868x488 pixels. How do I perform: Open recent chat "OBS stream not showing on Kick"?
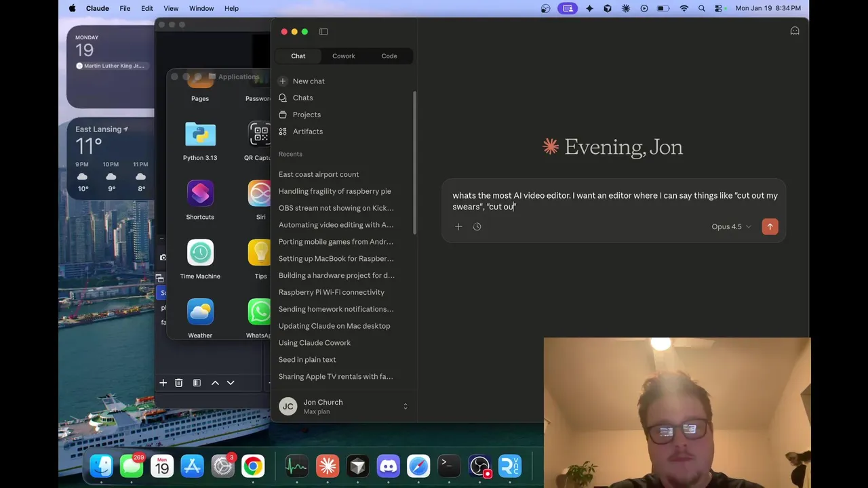336,208
